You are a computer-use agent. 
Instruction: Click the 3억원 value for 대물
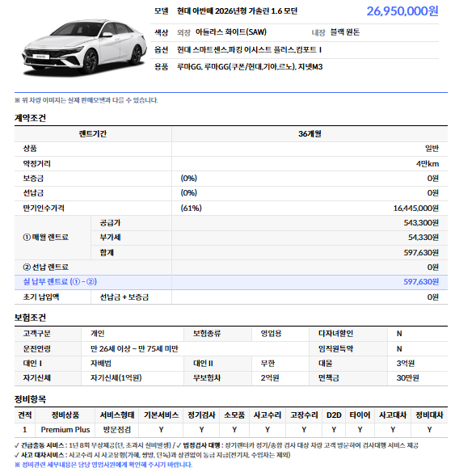(x=406, y=364)
